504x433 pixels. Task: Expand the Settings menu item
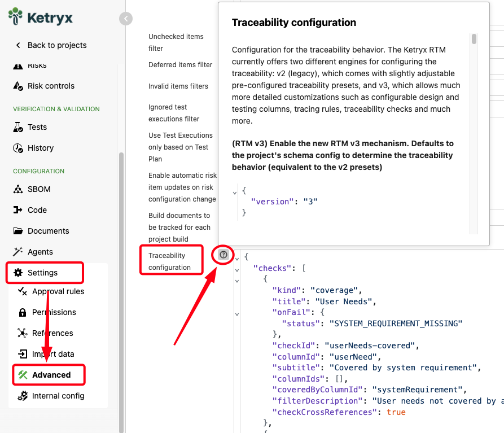click(x=42, y=273)
